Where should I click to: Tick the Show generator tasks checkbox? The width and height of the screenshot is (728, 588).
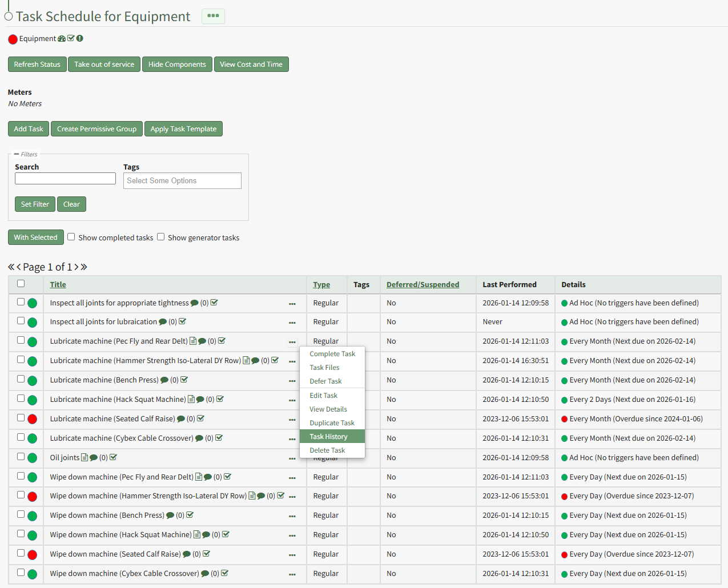point(161,237)
